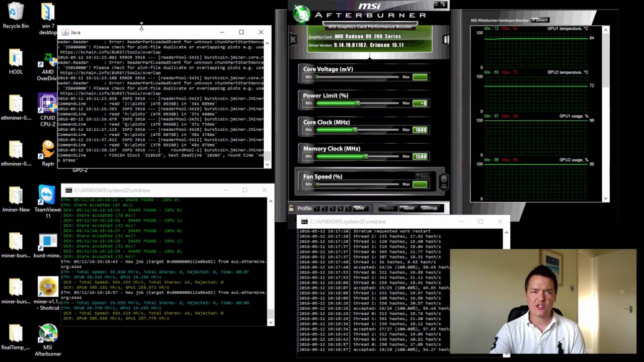
Task: Click left cmd window scrollbar up arrow
Action: coord(271,201)
